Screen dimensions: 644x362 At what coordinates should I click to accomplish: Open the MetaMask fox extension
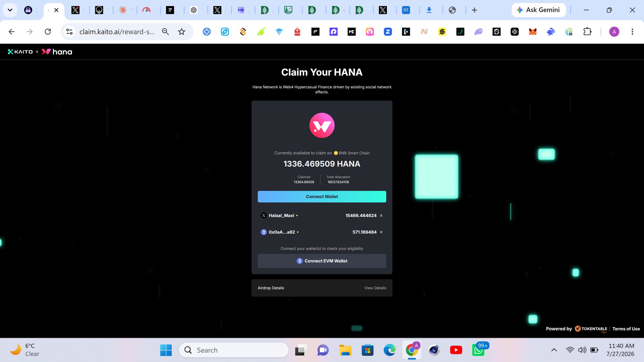coord(533,32)
